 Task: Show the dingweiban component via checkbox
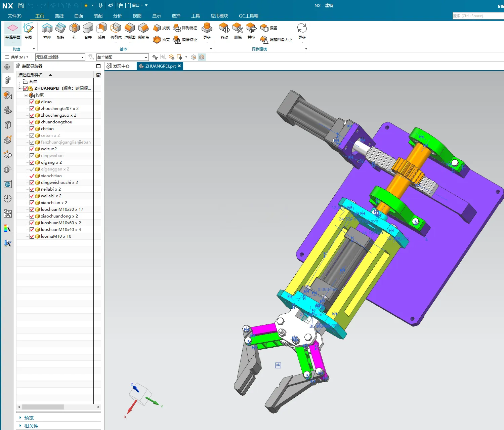[32, 156]
